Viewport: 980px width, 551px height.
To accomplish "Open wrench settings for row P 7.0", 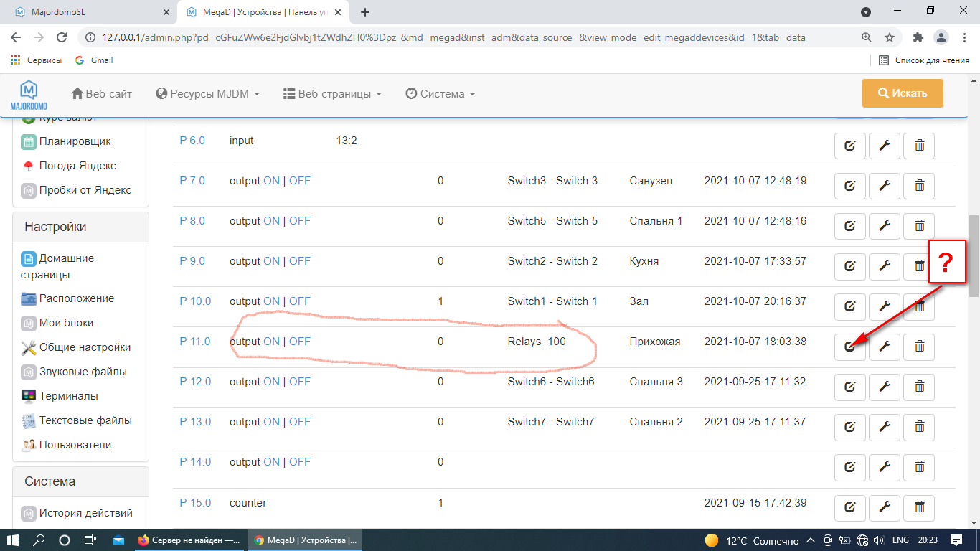I will 885,187.
